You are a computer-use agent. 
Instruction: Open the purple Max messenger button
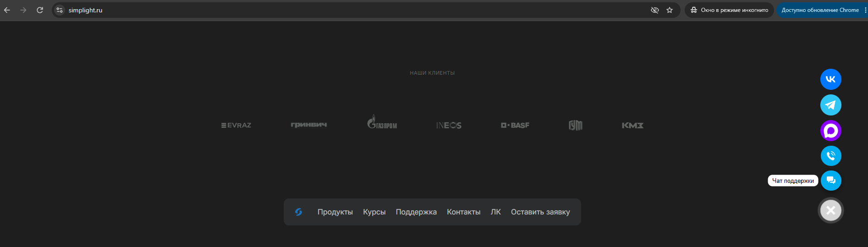click(x=830, y=131)
